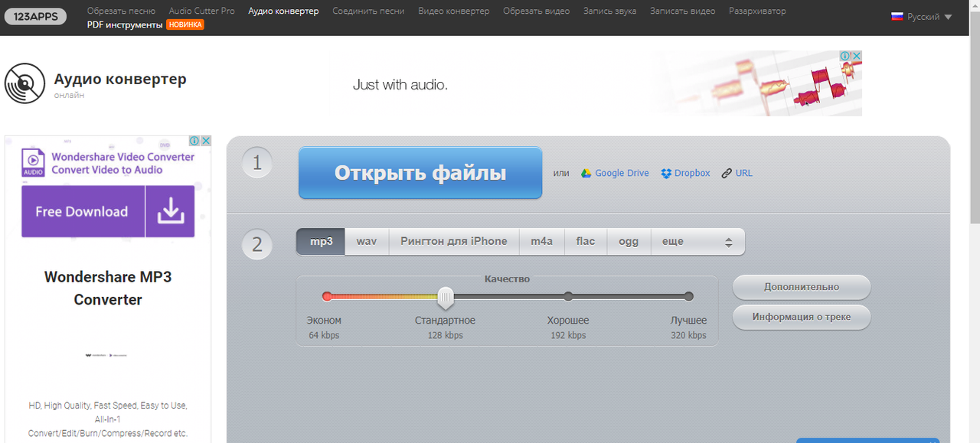Click the Стандартное 128 kbps label
Screen dimensions: 980x443
click(x=445, y=327)
